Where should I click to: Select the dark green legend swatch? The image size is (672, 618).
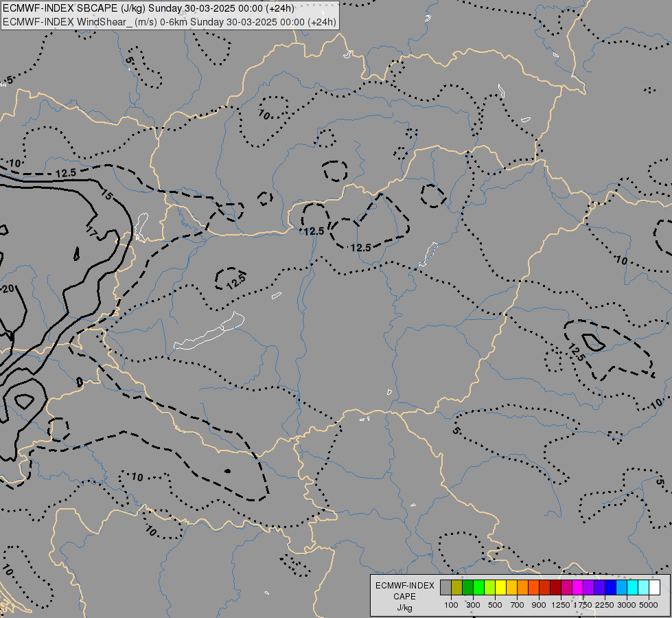coord(467,588)
